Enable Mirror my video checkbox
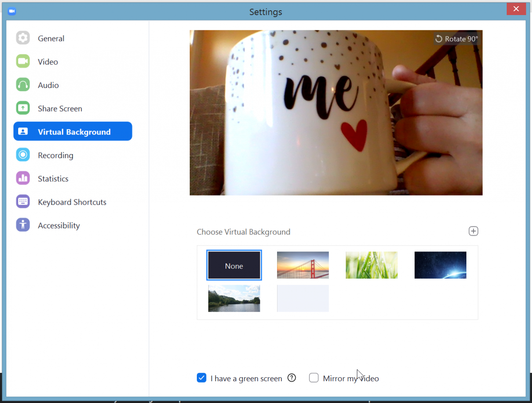This screenshot has height=403, width=532. (314, 378)
